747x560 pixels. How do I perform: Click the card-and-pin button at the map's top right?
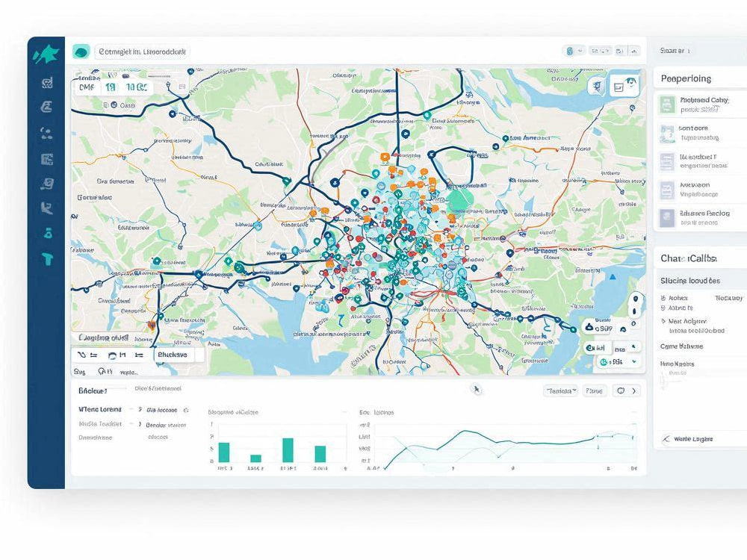623,86
